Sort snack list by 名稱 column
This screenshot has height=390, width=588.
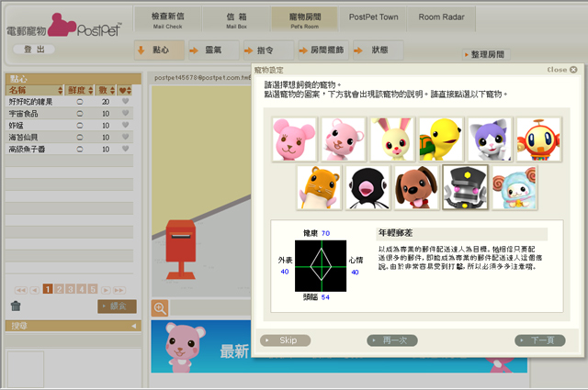pos(35,90)
